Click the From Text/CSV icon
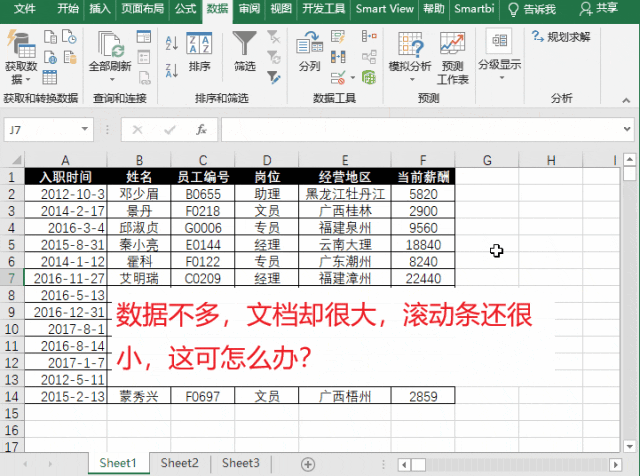 [50, 37]
